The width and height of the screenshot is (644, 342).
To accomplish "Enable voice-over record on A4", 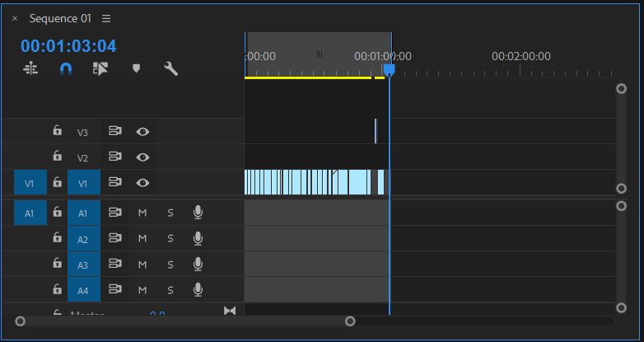I will point(198,290).
